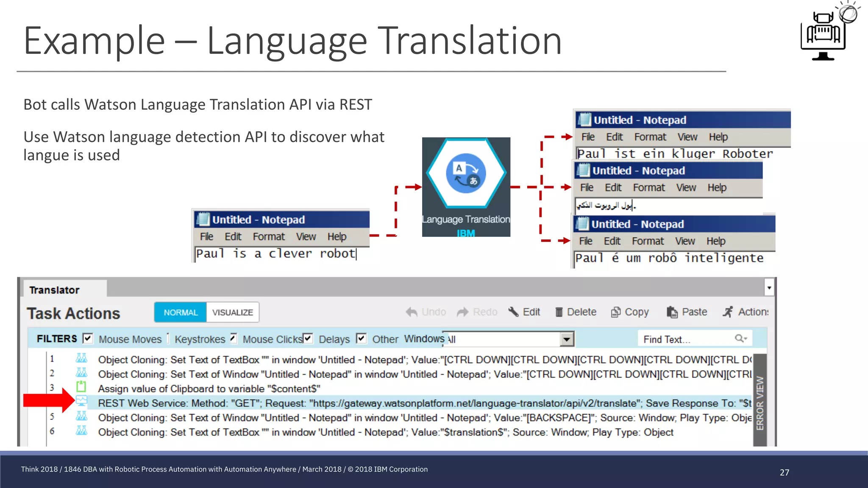Select the Translator tab
The height and width of the screenshot is (488, 868).
[x=55, y=290]
